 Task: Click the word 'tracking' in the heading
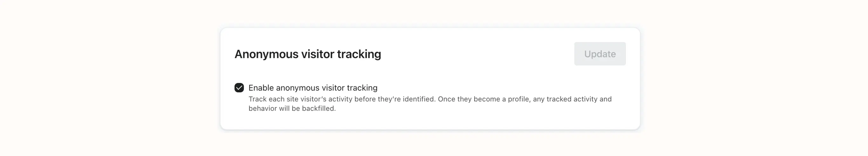coord(359,54)
